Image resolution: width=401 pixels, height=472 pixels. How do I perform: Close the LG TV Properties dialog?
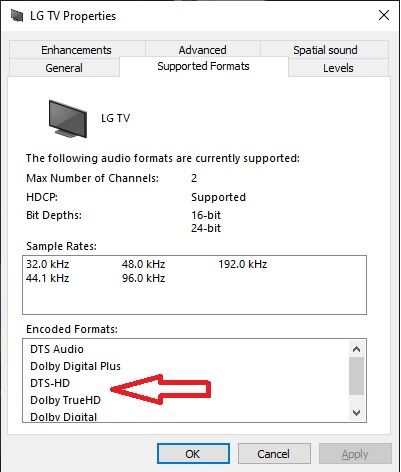point(384,15)
